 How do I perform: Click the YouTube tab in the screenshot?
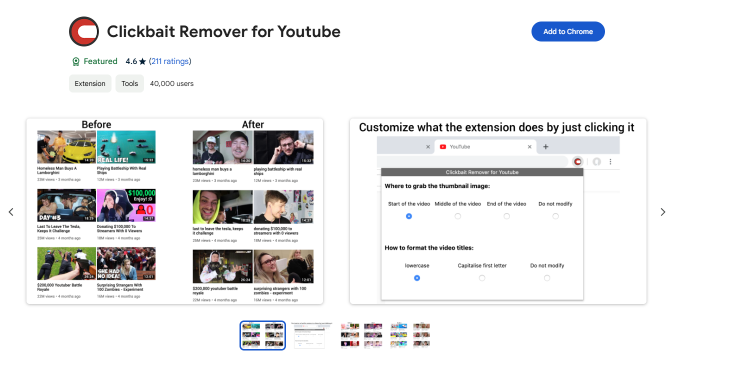click(485, 147)
